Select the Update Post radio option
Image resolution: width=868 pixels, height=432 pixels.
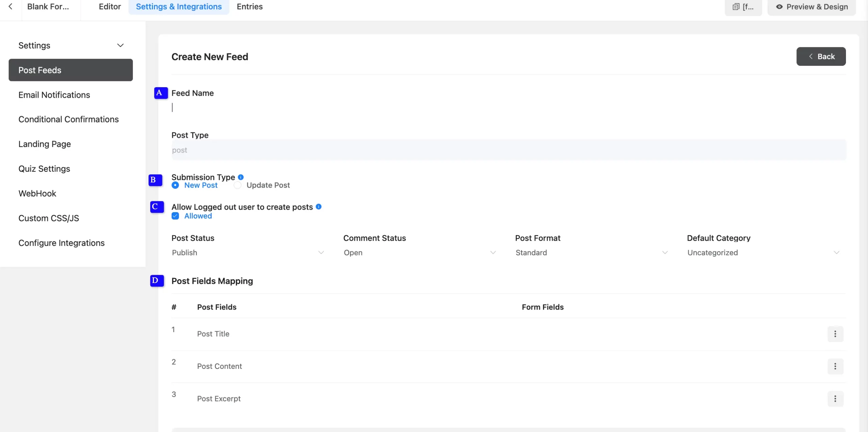237,185
